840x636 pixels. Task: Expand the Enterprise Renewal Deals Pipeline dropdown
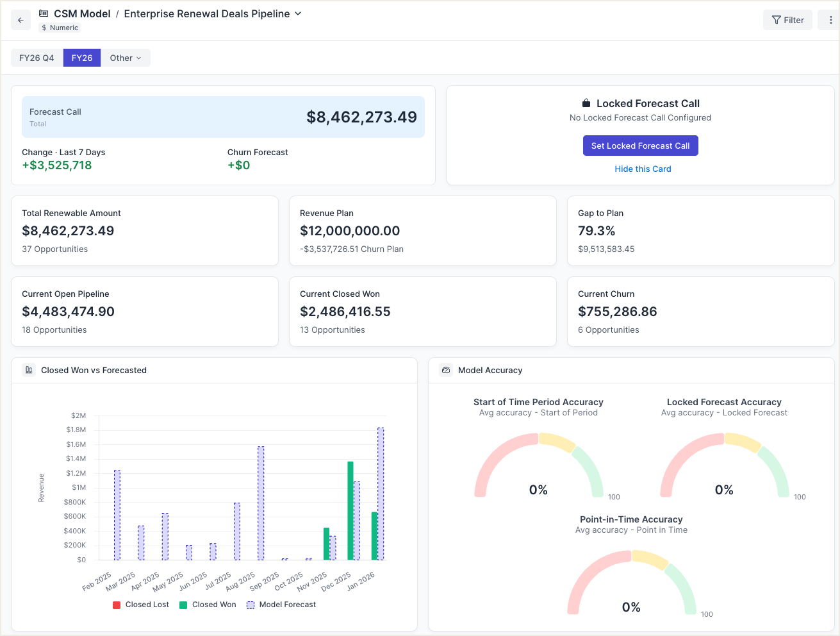298,13
